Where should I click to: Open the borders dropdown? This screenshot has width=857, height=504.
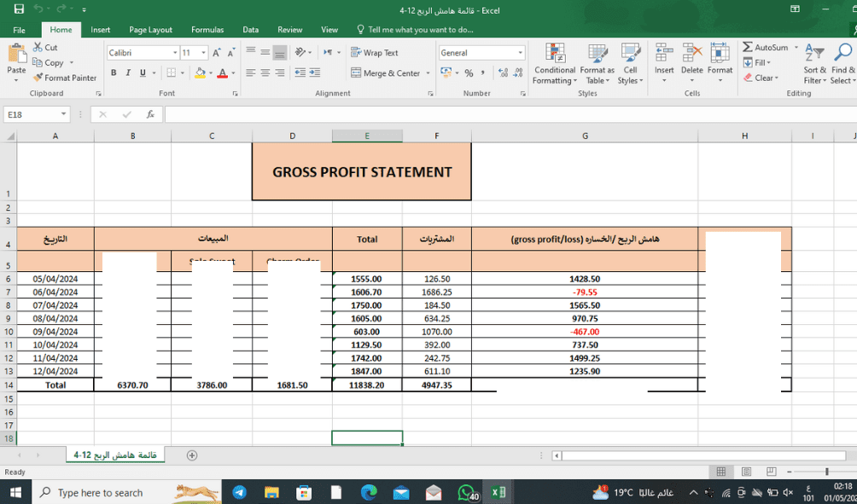182,72
